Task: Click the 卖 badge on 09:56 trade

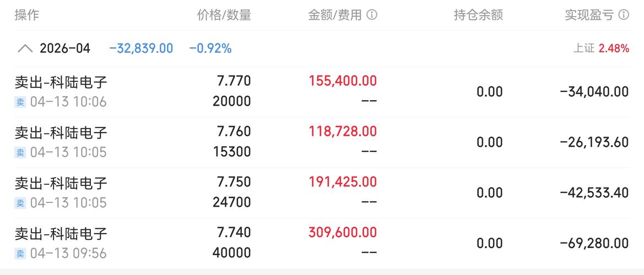Action: 20,254
